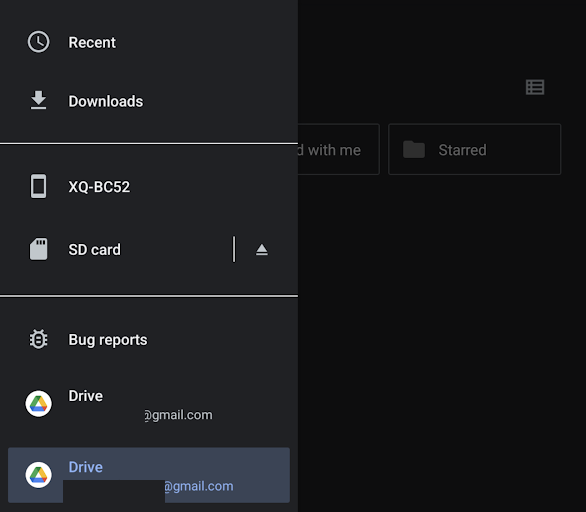Switch to list view layout

(535, 87)
